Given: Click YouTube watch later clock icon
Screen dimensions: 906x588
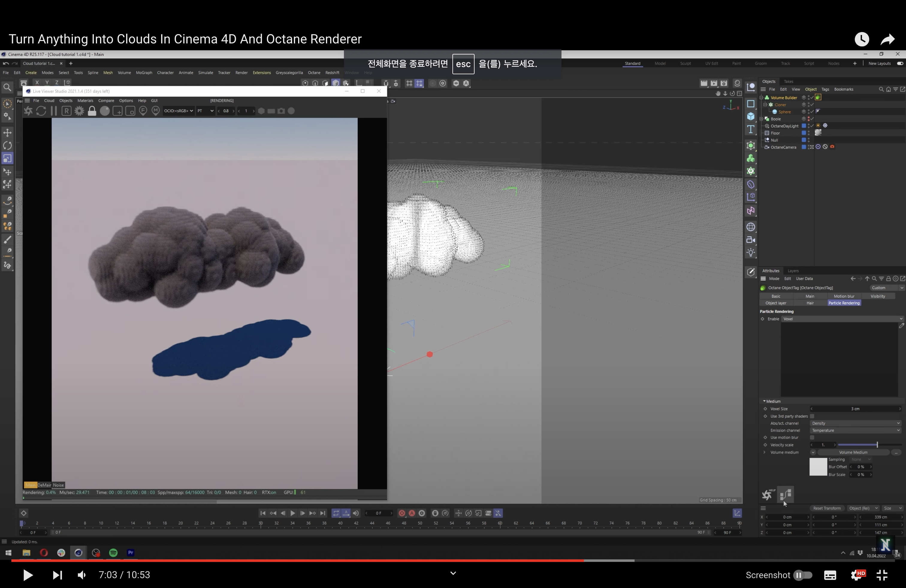Looking at the screenshot, I should 862,39.
